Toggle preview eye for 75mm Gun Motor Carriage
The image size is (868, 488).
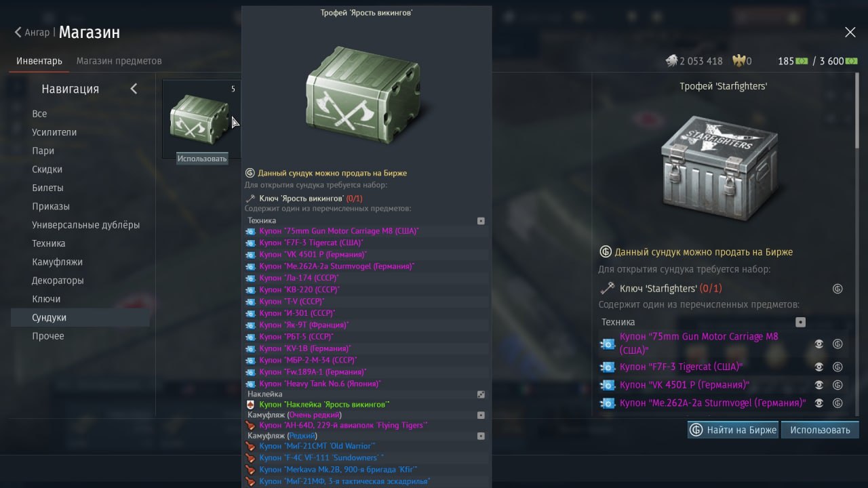(x=818, y=344)
